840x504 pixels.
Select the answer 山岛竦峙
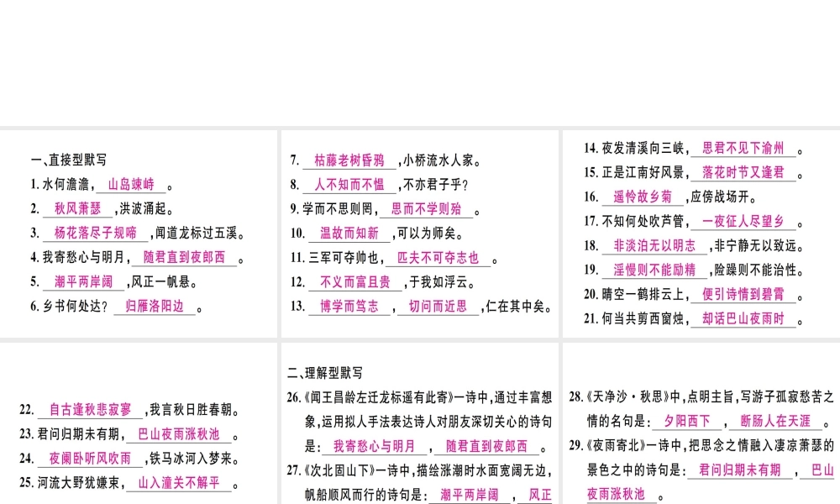(x=131, y=184)
